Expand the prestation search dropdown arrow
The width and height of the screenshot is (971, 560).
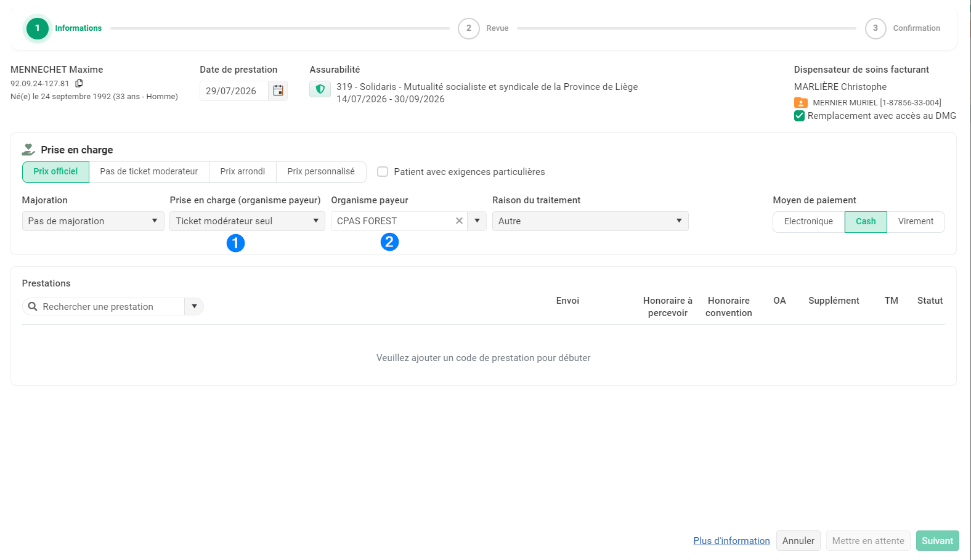(194, 306)
